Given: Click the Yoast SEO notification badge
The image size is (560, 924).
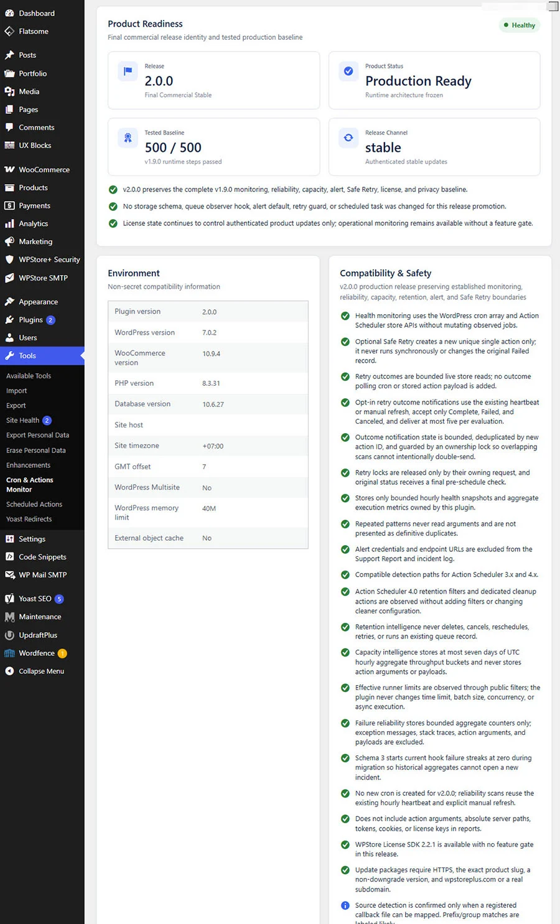Looking at the screenshot, I should coord(59,599).
